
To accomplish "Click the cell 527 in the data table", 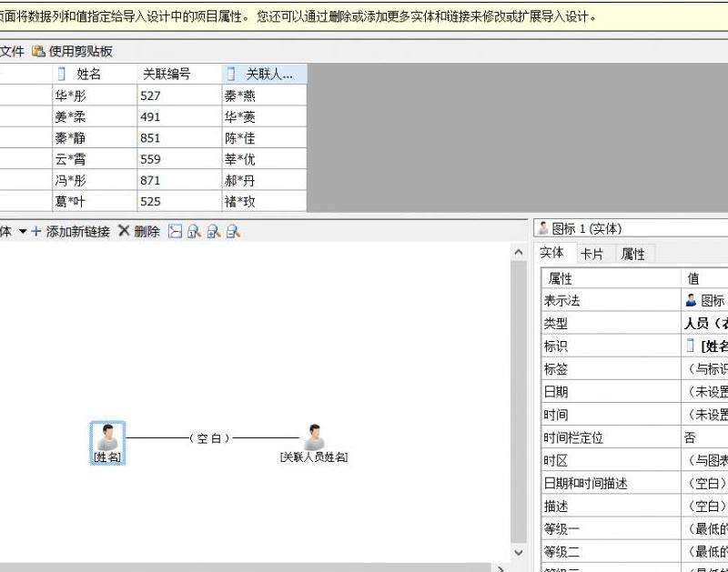I will [x=179, y=95].
